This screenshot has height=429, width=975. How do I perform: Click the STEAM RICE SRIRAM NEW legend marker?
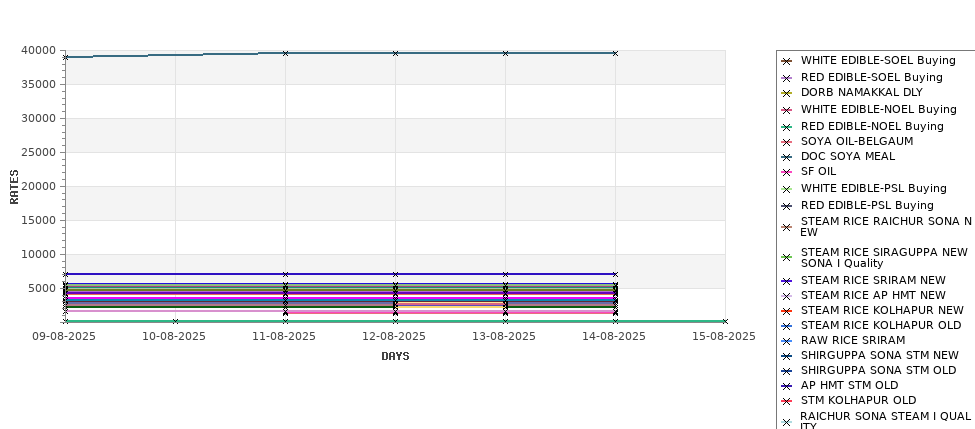click(x=787, y=281)
